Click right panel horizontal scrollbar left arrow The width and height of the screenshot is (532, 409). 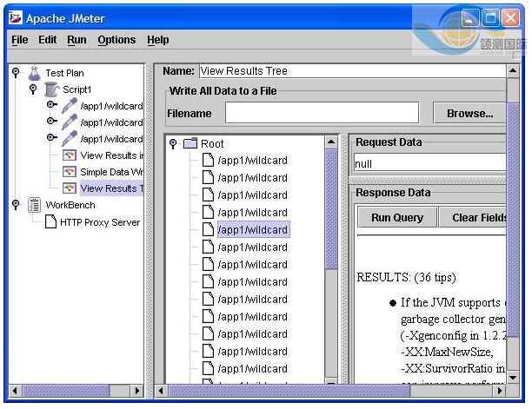coord(161,391)
